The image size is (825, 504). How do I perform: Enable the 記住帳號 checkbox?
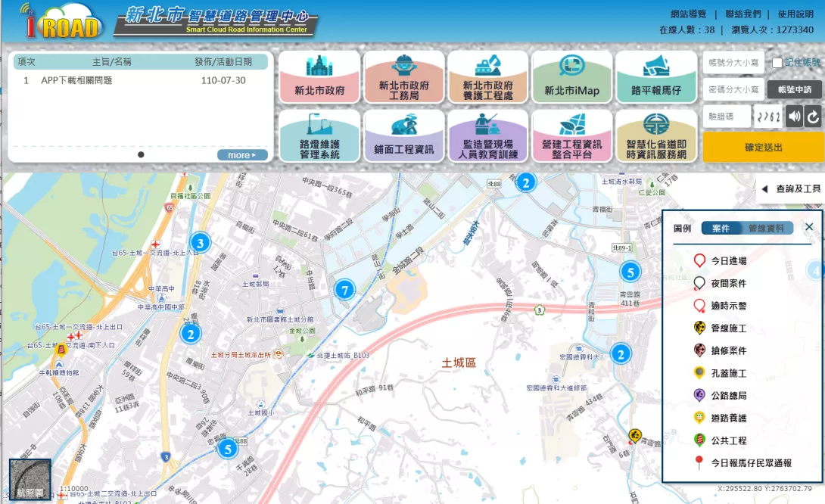point(777,63)
